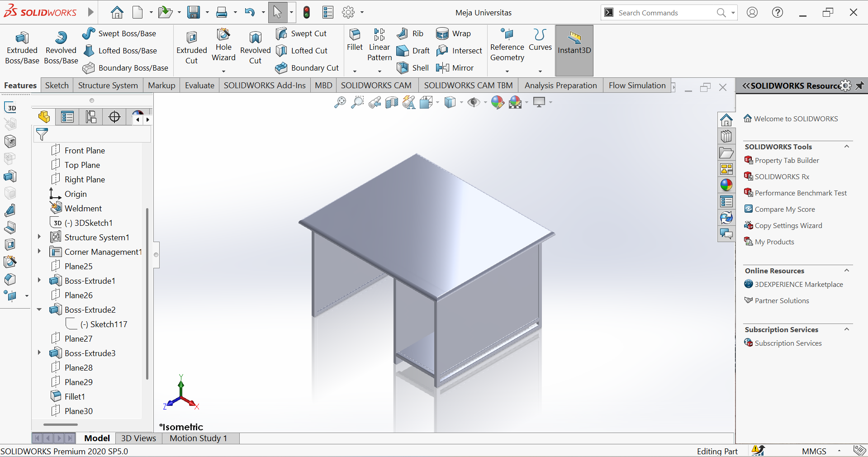Open the Display Style dropdown arrow
This screenshot has height=457, width=868.
461,103
